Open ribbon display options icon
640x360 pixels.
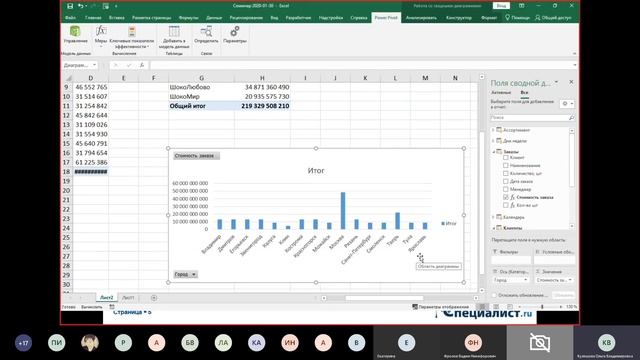tap(522, 6)
